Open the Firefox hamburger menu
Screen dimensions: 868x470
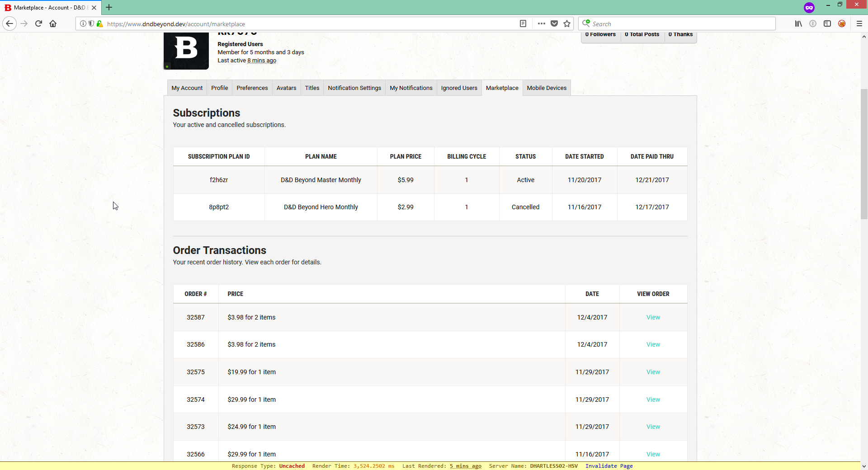click(x=859, y=23)
